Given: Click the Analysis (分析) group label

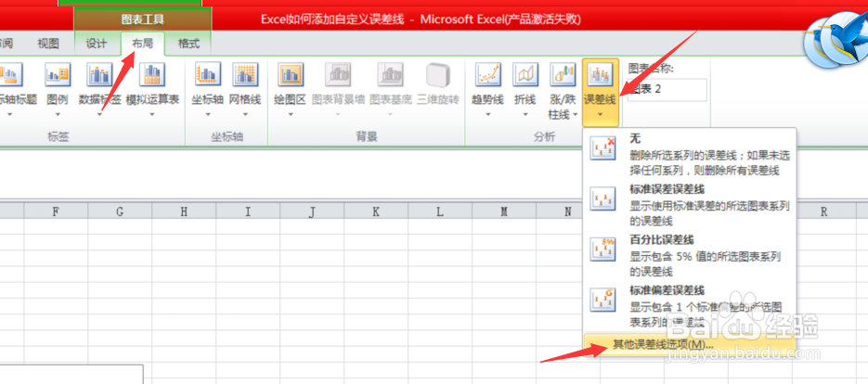Looking at the screenshot, I should 544,137.
